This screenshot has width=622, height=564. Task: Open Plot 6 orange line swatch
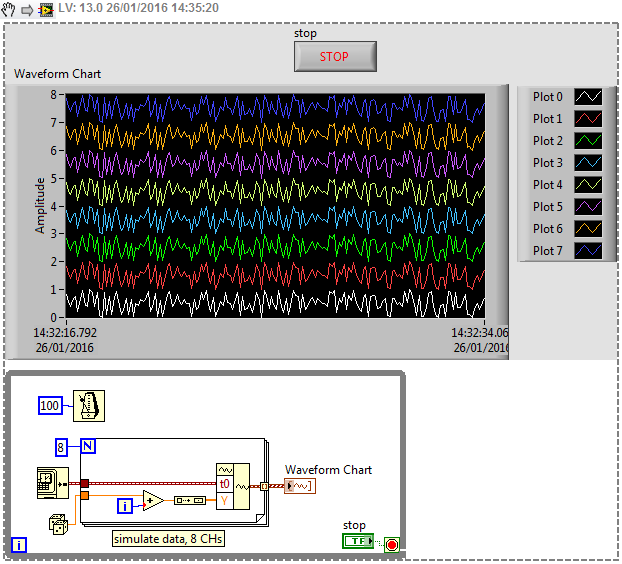click(x=588, y=228)
